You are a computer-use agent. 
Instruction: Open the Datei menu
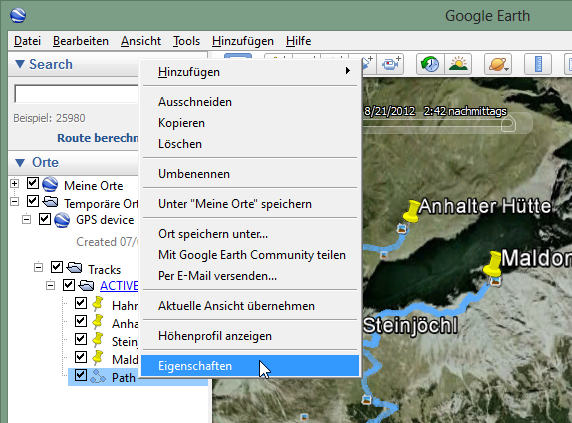[27, 41]
